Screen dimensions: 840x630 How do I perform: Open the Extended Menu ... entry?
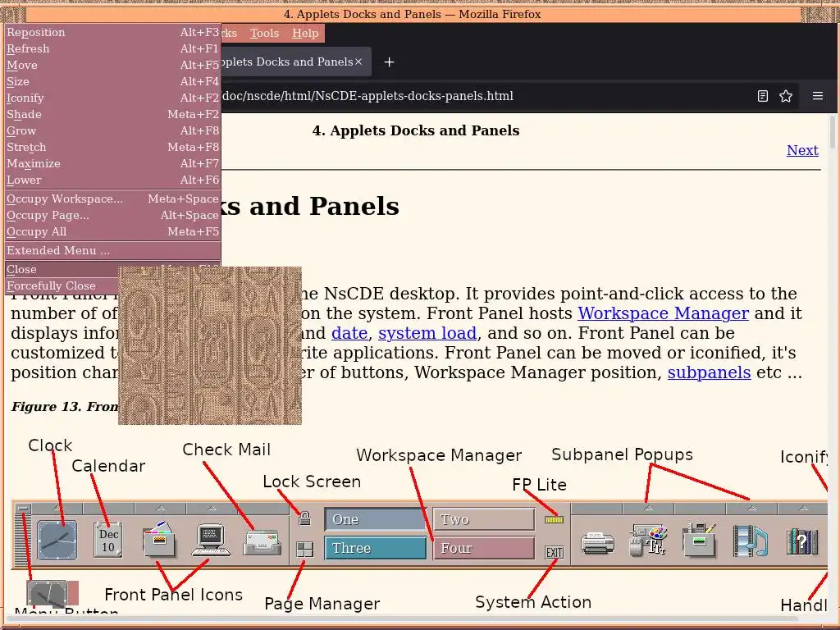coord(112,251)
